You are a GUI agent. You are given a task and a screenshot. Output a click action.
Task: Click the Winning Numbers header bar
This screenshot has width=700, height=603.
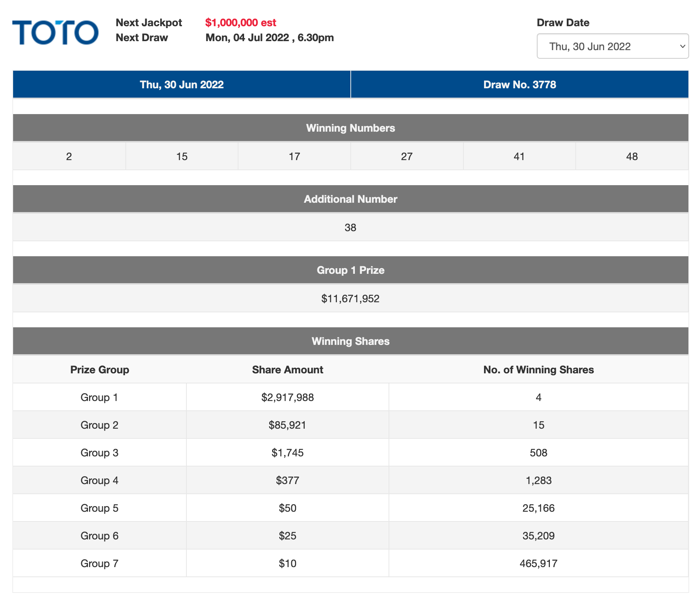350,128
